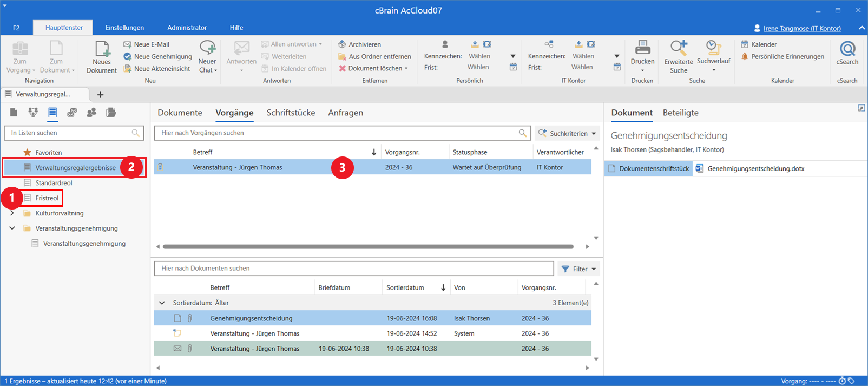The image size is (868, 386).
Task: Archive the document using Archivieren
Action: point(359,44)
